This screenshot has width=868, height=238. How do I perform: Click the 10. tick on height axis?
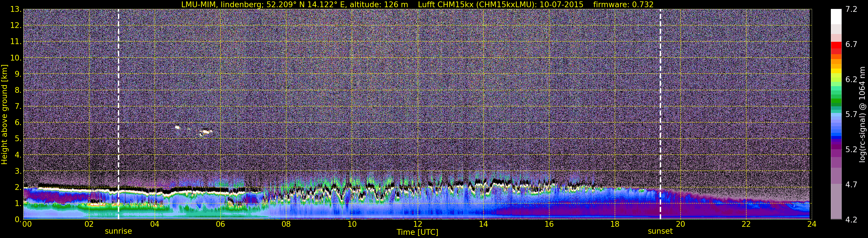(16, 58)
